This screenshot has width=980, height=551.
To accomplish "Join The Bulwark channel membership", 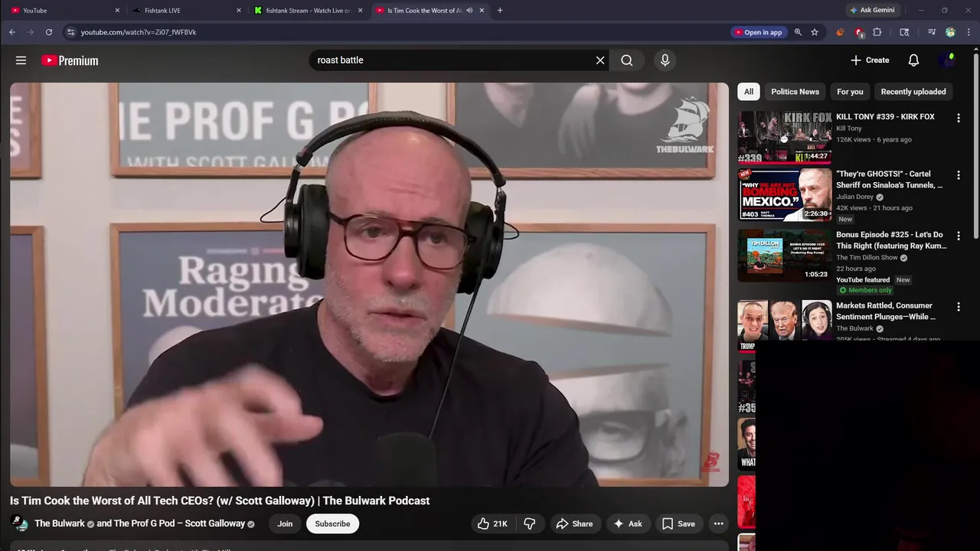I will coord(285,523).
